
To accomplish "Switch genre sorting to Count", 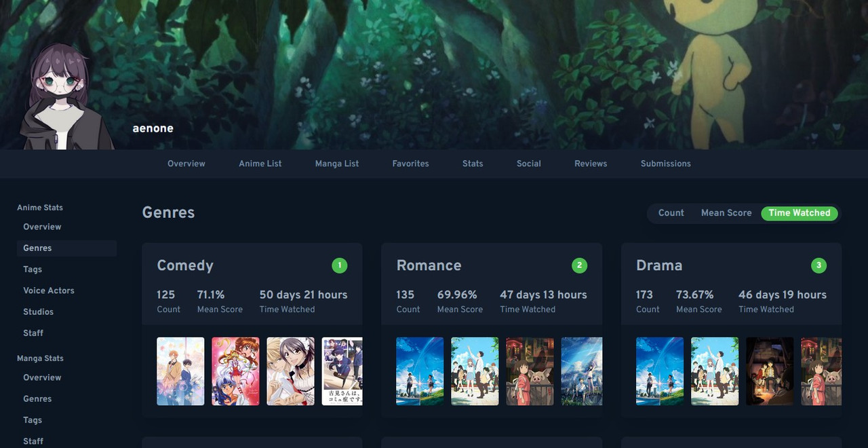I will tap(671, 213).
